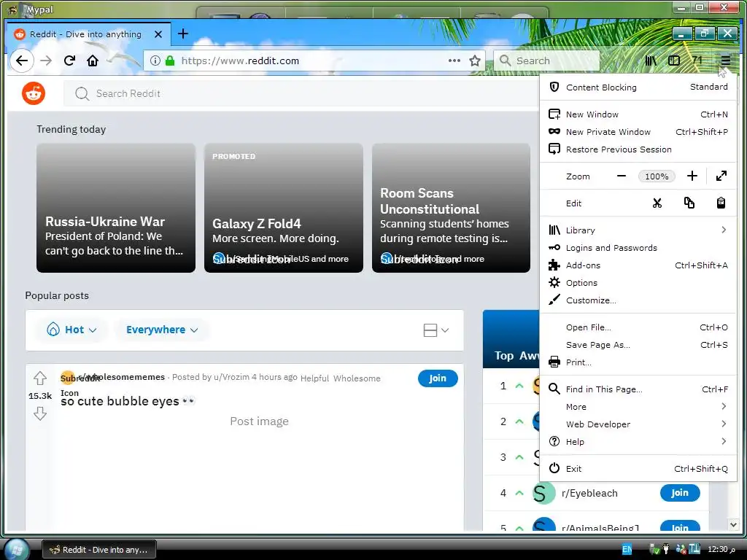Open the Library toolbar icon

pyautogui.click(x=650, y=61)
